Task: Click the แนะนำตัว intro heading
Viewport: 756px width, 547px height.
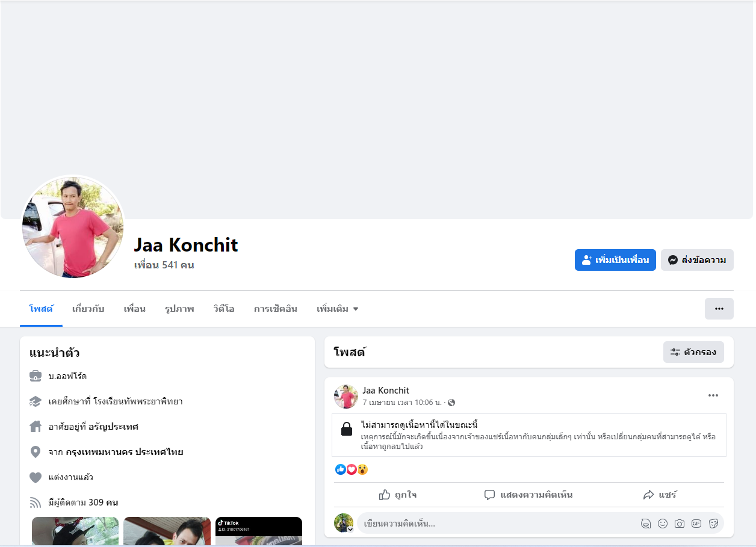Action: pyautogui.click(x=55, y=353)
